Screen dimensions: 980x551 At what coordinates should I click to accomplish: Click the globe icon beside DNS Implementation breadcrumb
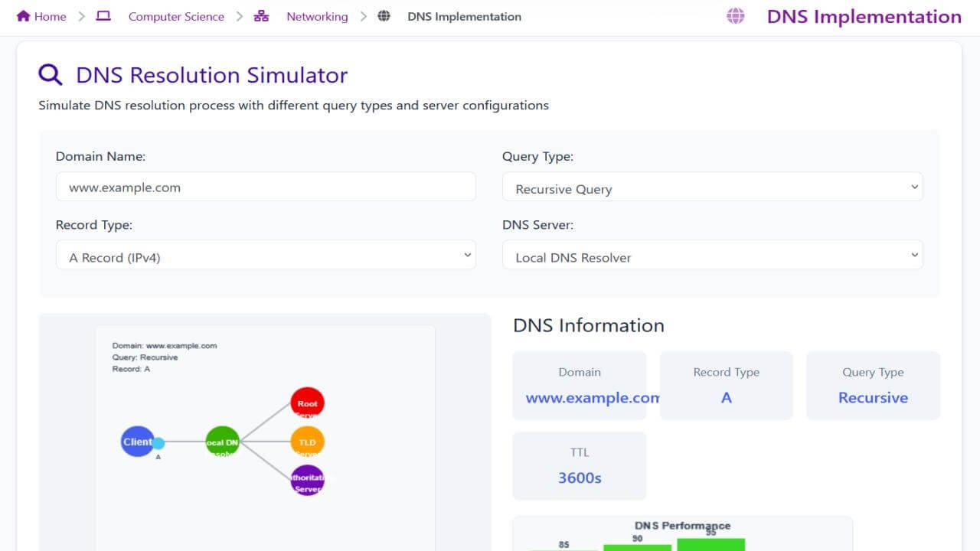[384, 16]
